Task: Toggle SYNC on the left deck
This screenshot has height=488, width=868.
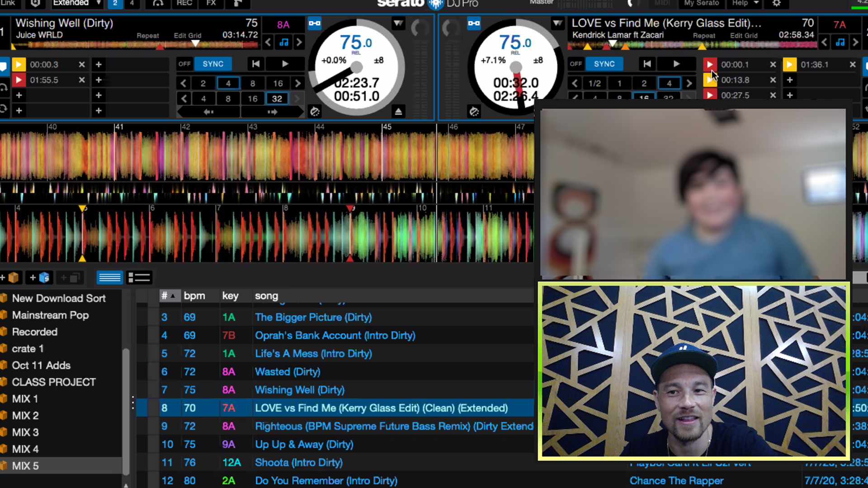Action: [213, 64]
